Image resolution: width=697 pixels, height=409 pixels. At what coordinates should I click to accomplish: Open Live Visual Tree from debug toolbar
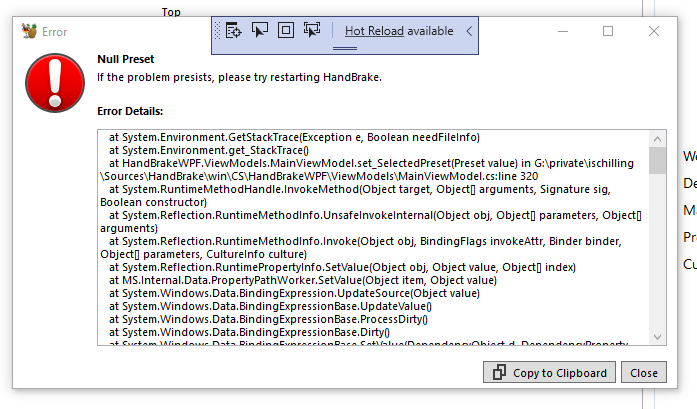coord(233,31)
